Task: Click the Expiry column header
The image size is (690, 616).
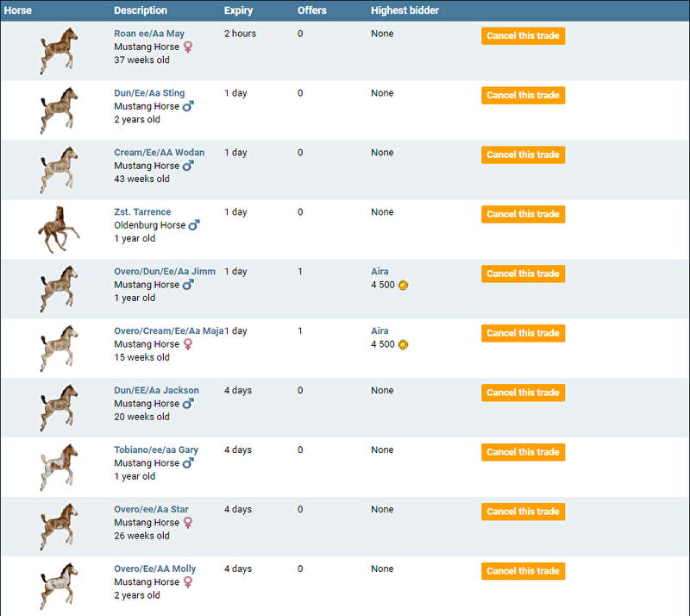Action: pos(239,10)
